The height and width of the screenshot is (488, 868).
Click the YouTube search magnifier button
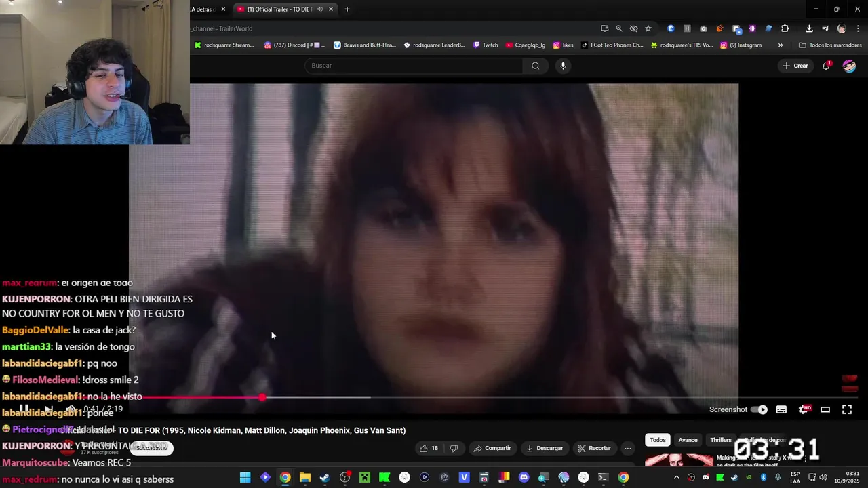535,66
